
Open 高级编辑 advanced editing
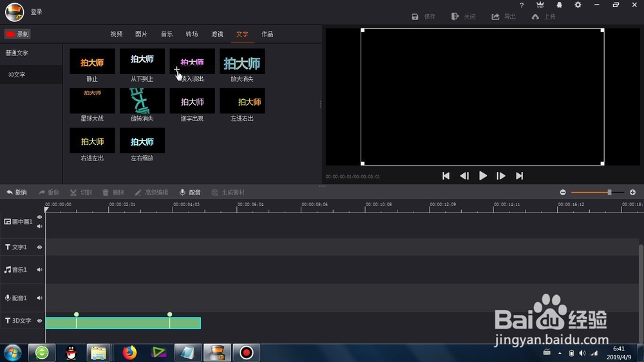coord(151,193)
